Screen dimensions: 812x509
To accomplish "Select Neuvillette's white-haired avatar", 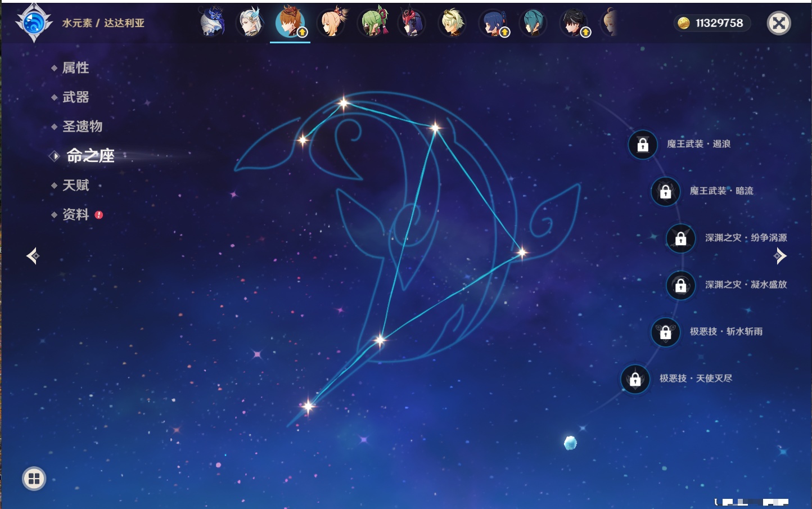I will (x=250, y=22).
